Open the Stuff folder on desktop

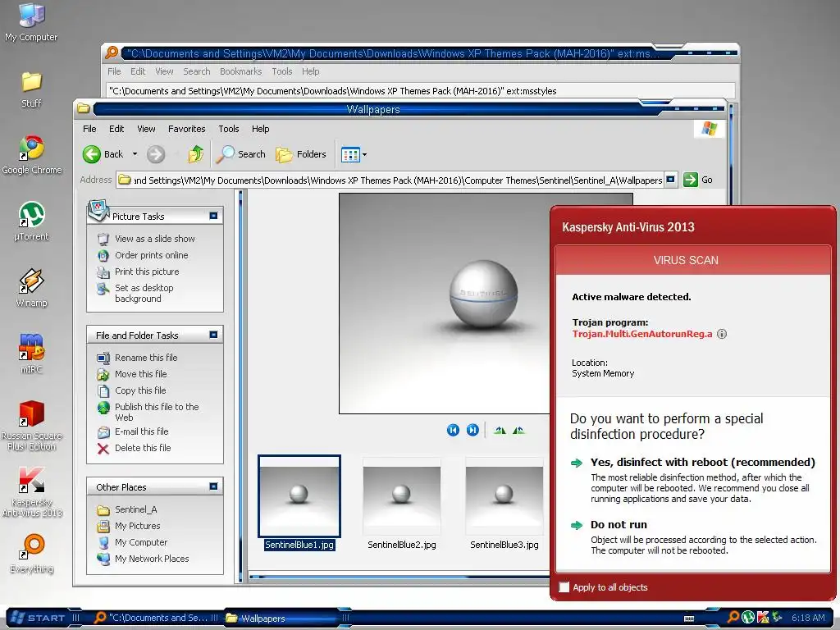coord(31,89)
